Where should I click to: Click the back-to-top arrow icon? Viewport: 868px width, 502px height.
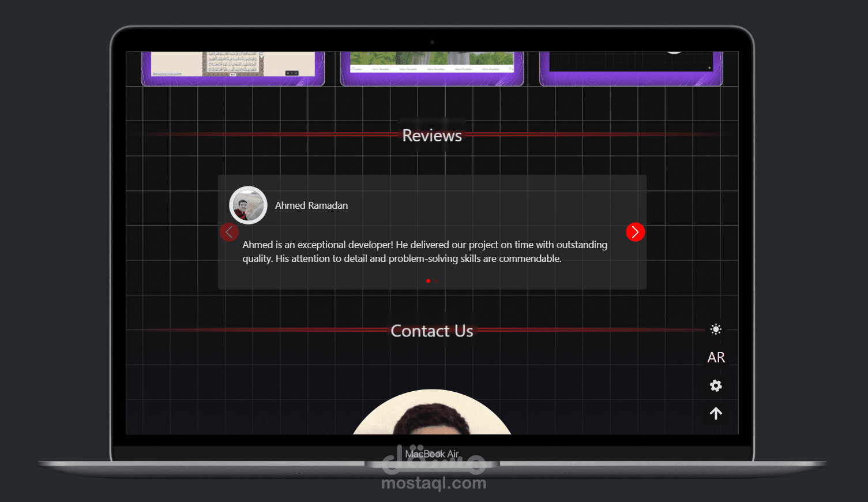click(716, 414)
